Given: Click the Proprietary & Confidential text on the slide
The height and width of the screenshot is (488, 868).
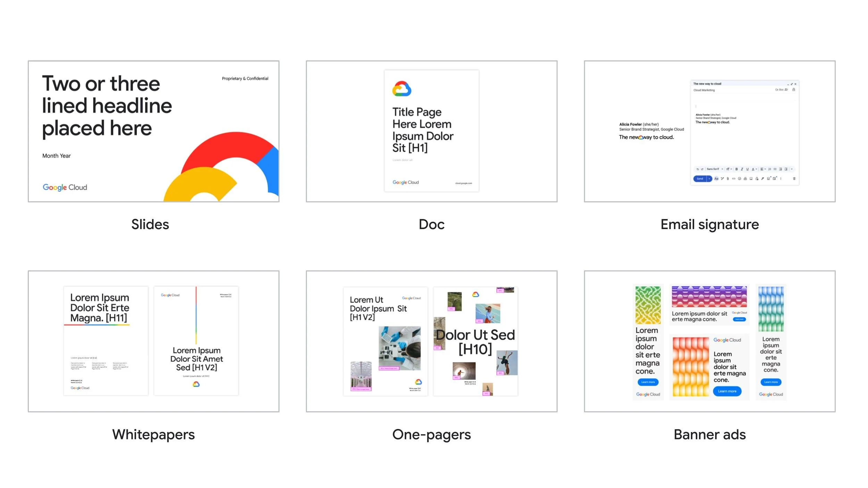Looking at the screenshot, I should pos(245,79).
